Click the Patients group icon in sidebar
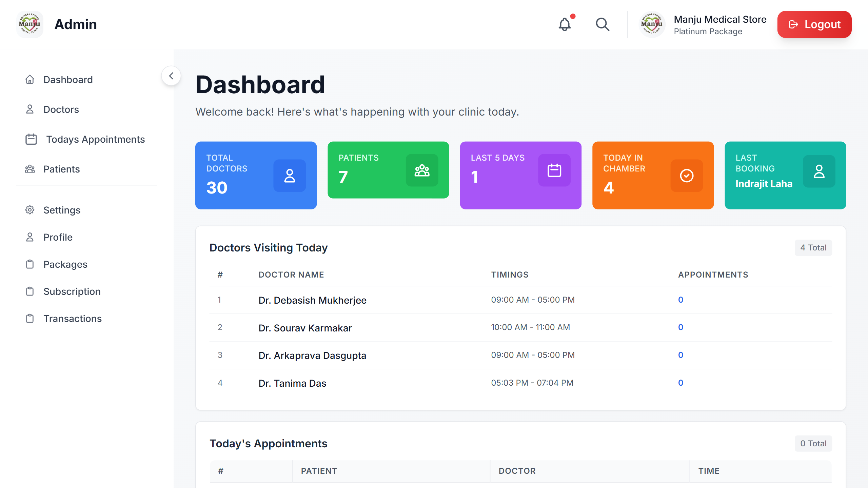868x488 pixels. pyautogui.click(x=30, y=169)
